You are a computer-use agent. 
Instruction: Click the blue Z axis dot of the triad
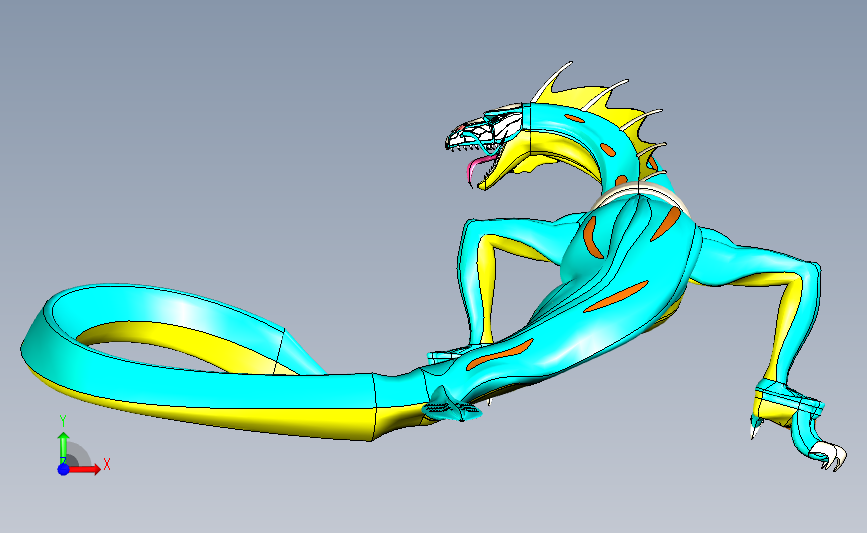point(64,469)
